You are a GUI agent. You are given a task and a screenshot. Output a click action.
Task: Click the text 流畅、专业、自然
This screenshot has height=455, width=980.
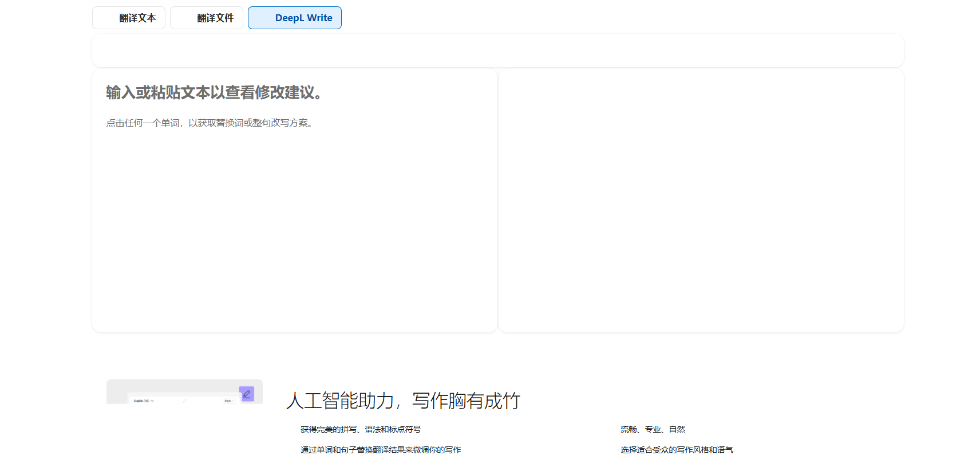[653, 429]
